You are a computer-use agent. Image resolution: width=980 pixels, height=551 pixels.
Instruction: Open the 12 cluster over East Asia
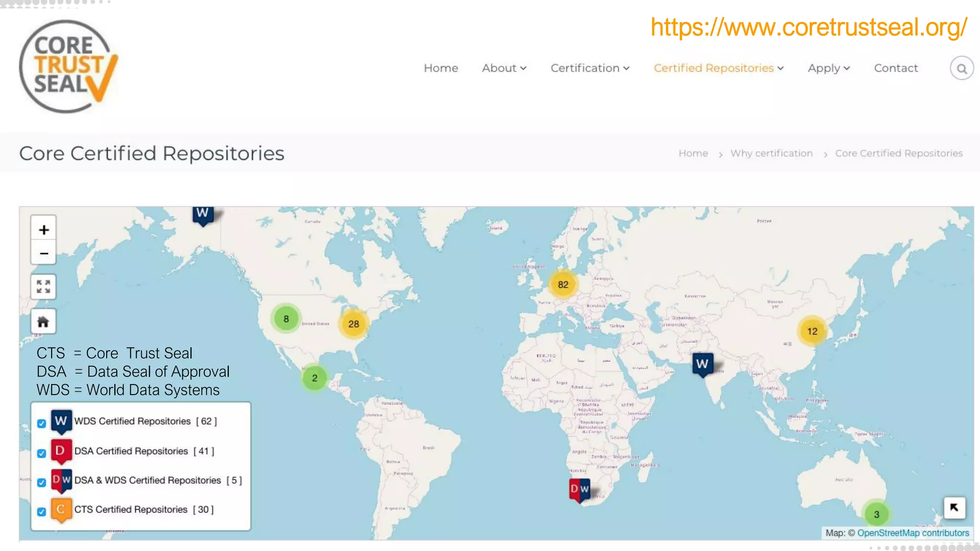click(813, 331)
